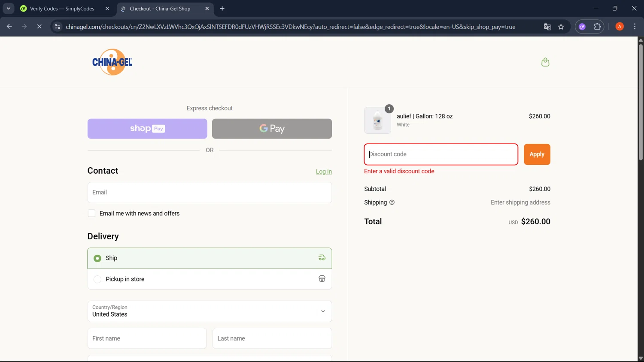Choose Pickup in store option
The image size is (644, 362).
(210, 279)
